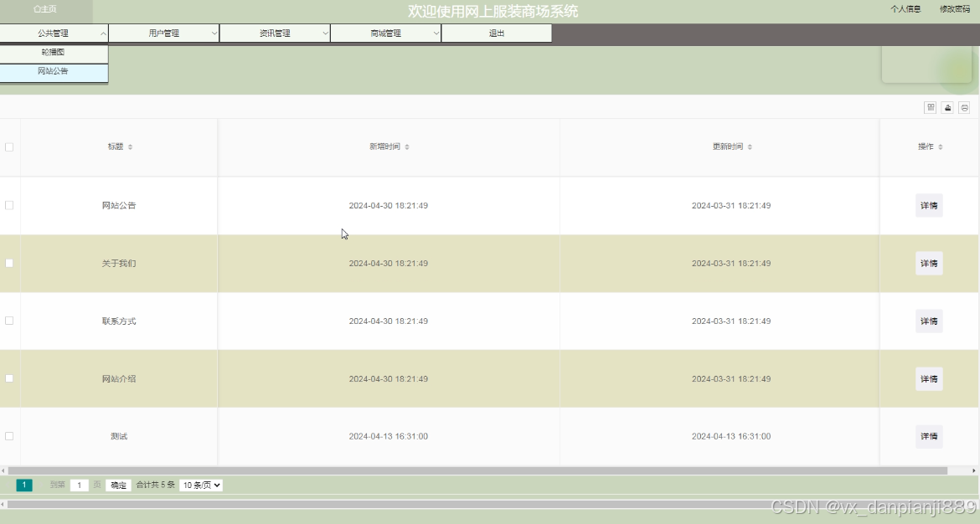
Task: Open 修改密码 link
Action: coord(955,8)
